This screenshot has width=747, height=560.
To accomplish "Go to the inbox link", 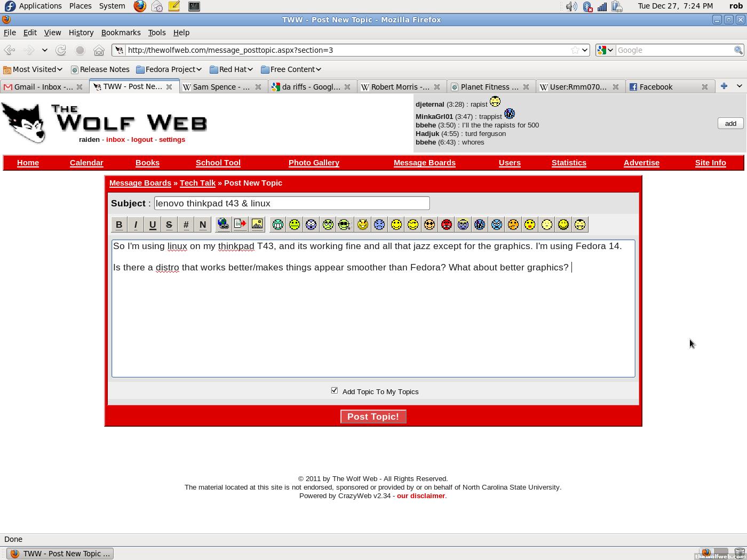I will click(x=115, y=140).
